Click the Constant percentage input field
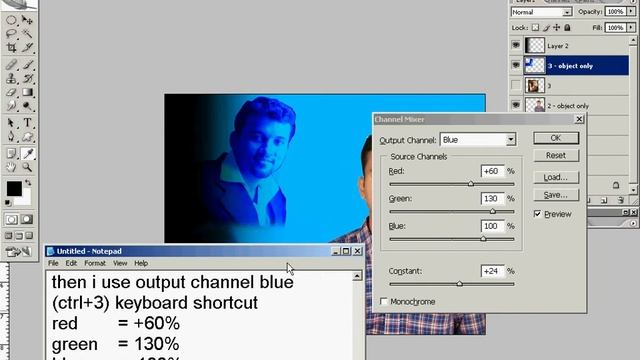The height and width of the screenshot is (360, 640). tap(493, 271)
